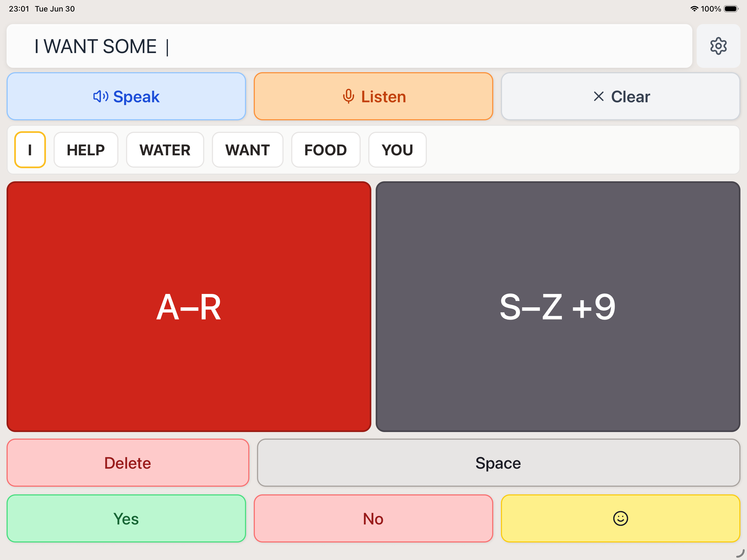Click the Speak button

(126, 97)
